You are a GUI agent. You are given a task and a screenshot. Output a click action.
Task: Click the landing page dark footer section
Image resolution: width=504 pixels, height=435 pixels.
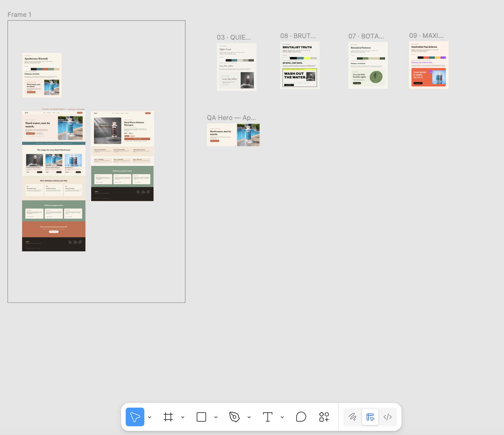click(54, 244)
